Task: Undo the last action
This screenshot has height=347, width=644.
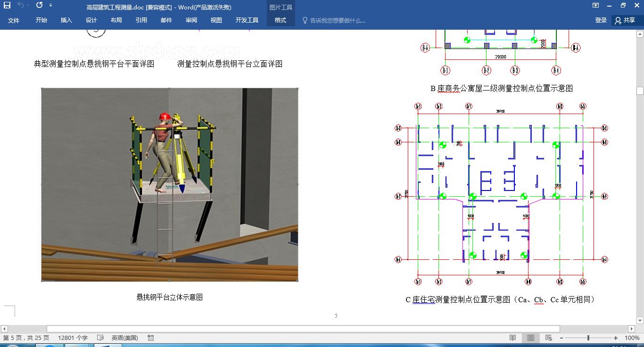Action: click(21, 6)
